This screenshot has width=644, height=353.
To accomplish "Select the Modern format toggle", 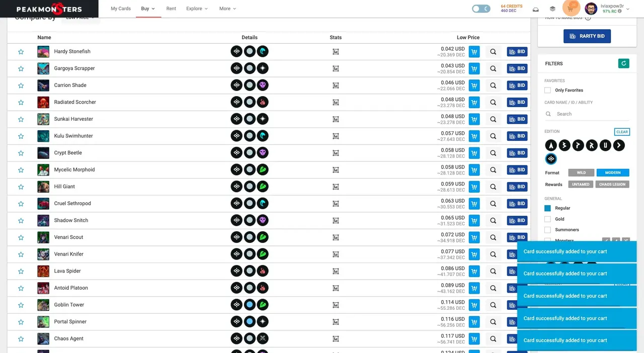I will pyautogui.click(x=613, y=172).
